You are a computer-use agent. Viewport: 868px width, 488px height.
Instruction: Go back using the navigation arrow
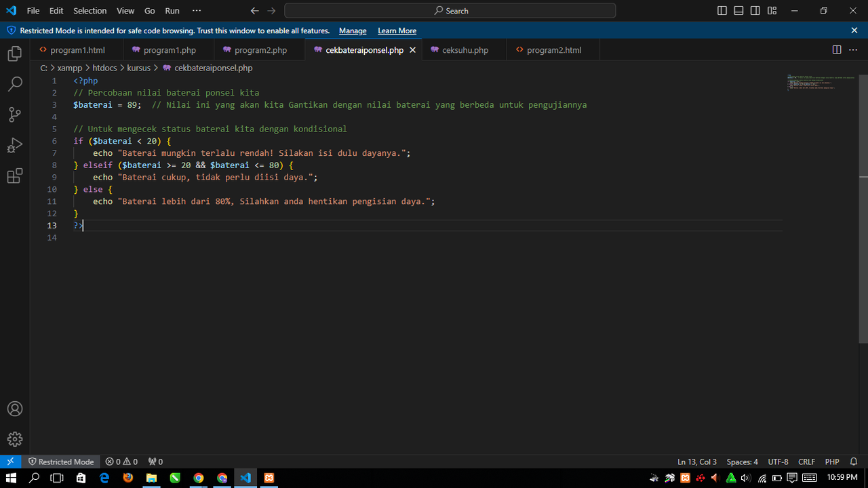point(255,11)
